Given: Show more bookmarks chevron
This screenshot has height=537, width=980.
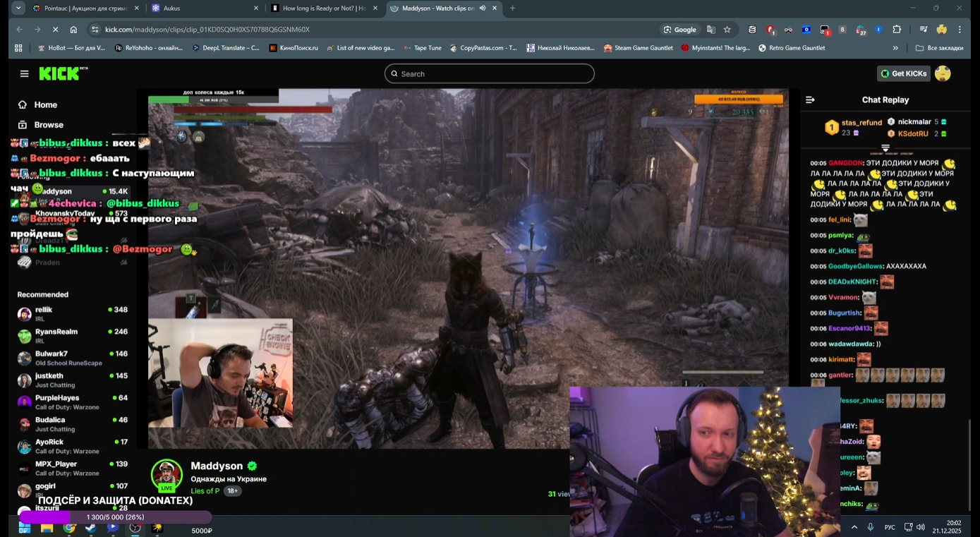Looking at the screenshot, I should pyautogui.click(x=895, y=48).
